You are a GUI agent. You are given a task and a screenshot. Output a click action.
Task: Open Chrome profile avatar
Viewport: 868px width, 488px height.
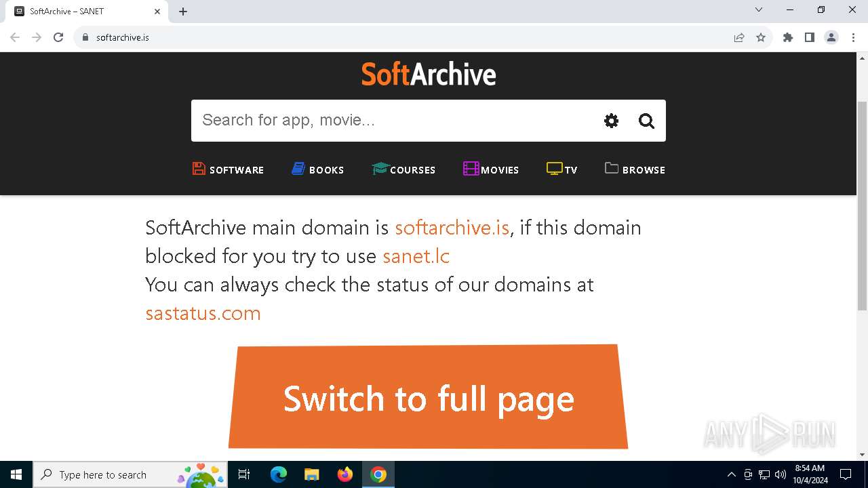(831, 37)
